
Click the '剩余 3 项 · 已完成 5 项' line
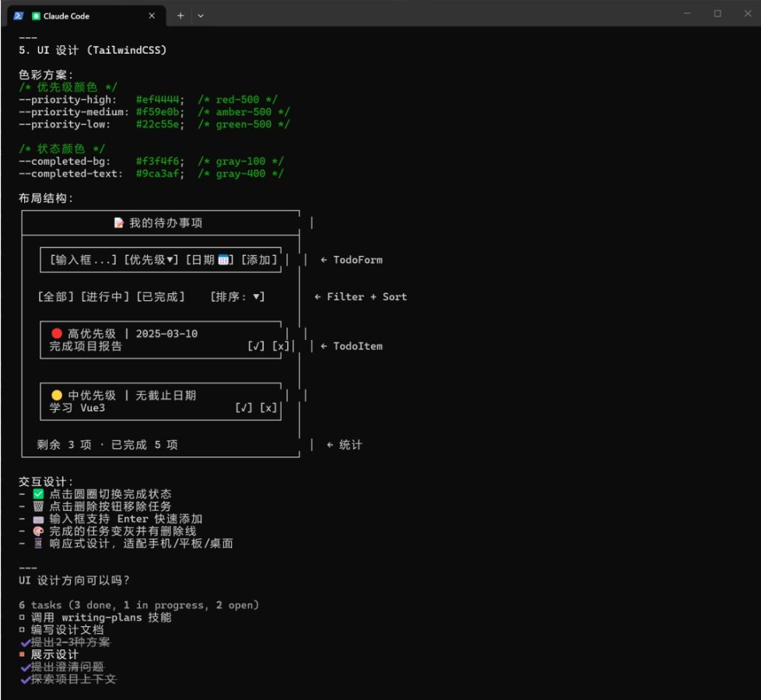tap(107, 444)
